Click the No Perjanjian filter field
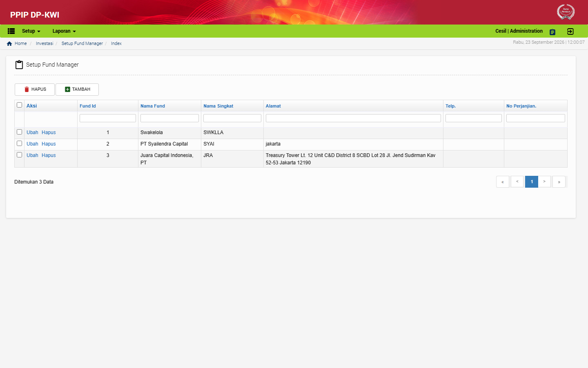The image size is (588, 368). (x=536, y=118)
